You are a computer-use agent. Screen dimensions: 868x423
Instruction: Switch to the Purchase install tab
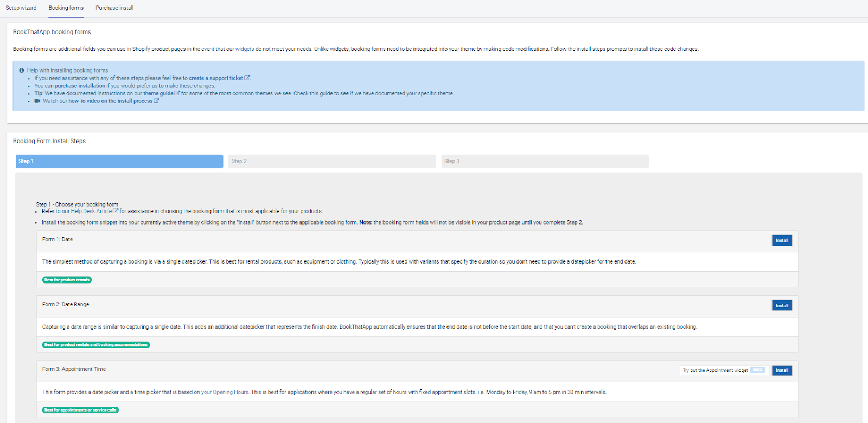(114, 8)
